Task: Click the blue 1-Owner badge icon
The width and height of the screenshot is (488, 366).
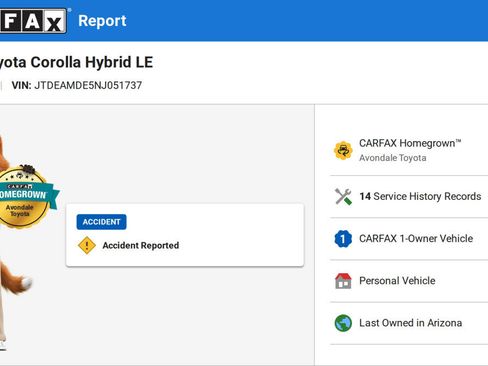Action: pyautogui.click(x=343, y=239)
